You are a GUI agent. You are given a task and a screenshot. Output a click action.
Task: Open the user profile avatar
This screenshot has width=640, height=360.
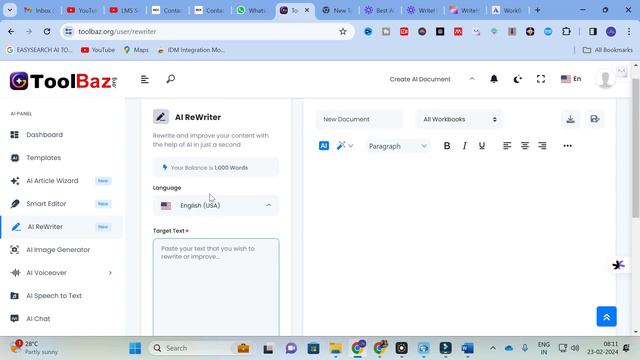pyautogui.click(x=605, y=79)
